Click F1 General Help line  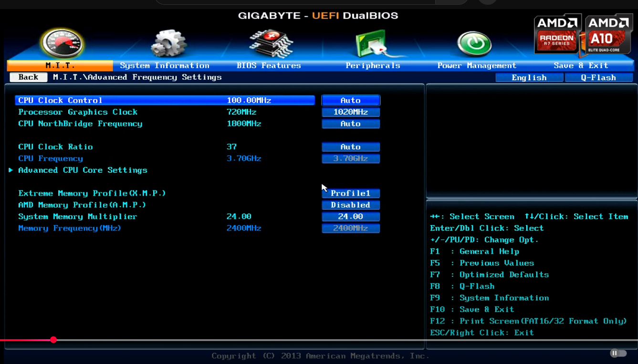[x=474, y=251]
